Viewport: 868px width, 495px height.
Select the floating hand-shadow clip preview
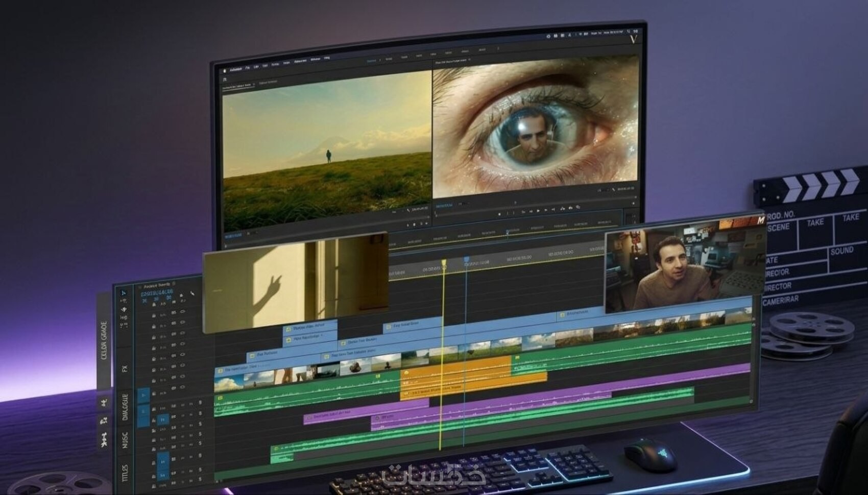point(296,282)
